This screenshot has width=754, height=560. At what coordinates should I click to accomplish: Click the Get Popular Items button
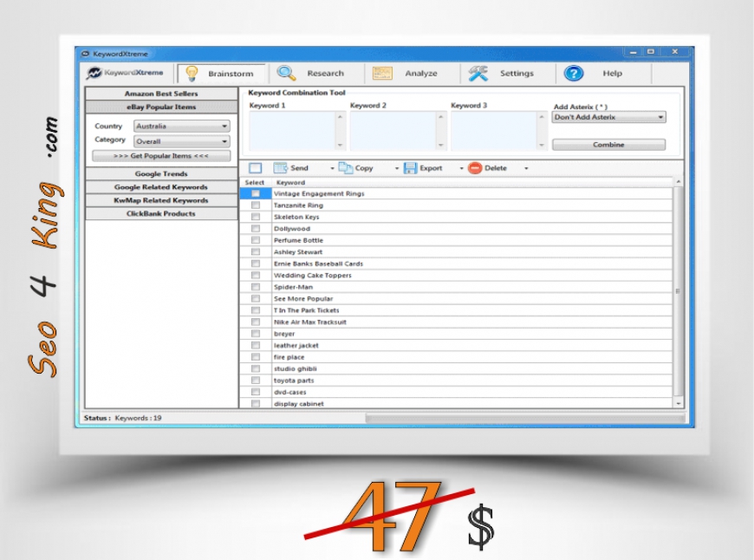(161, 156)
